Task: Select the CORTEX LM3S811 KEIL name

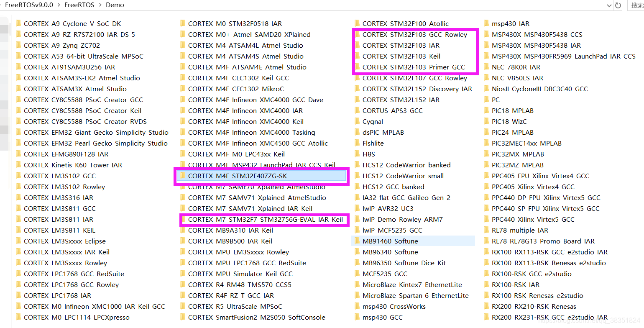Action: coord(60,230)
